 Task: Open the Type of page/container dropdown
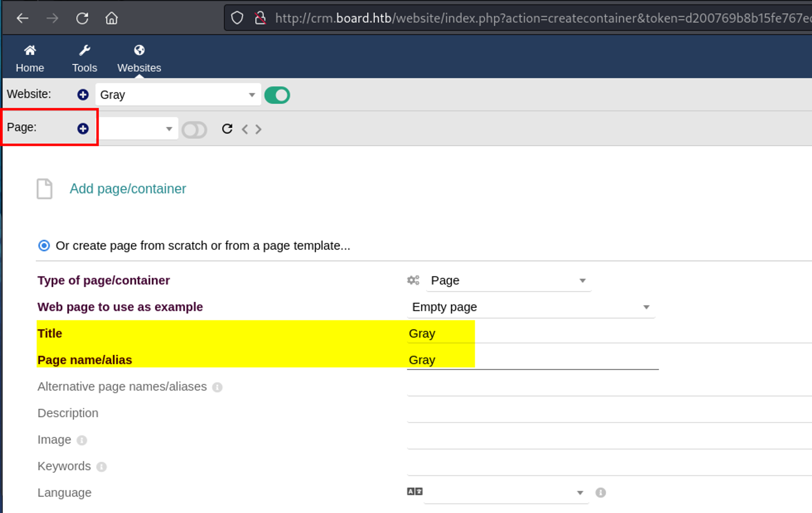(508, 281)
